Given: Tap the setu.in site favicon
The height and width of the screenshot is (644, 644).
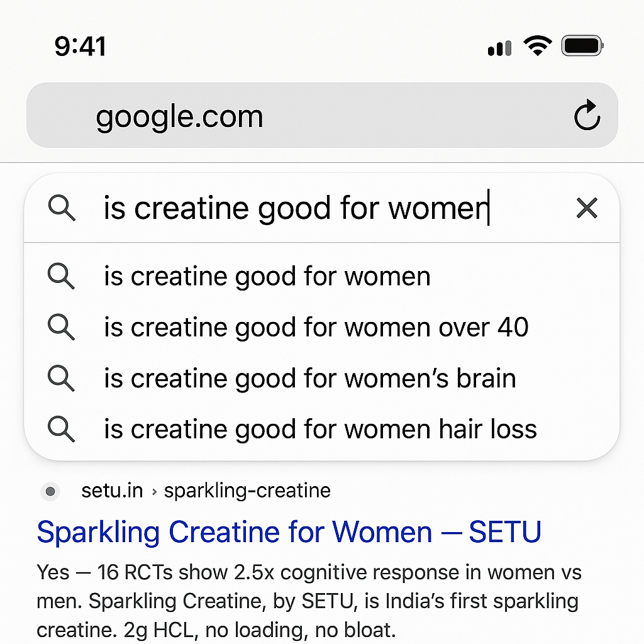Looking at the screenshot, I should point(50,491).
